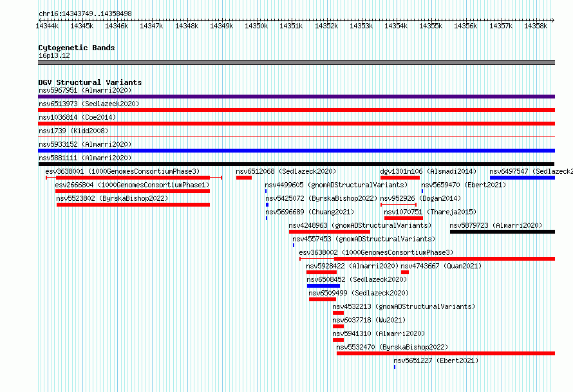
Task: Select nsv5928422 (Almarri2020) label
Action: pyautogui.click(x=352, y=266)
